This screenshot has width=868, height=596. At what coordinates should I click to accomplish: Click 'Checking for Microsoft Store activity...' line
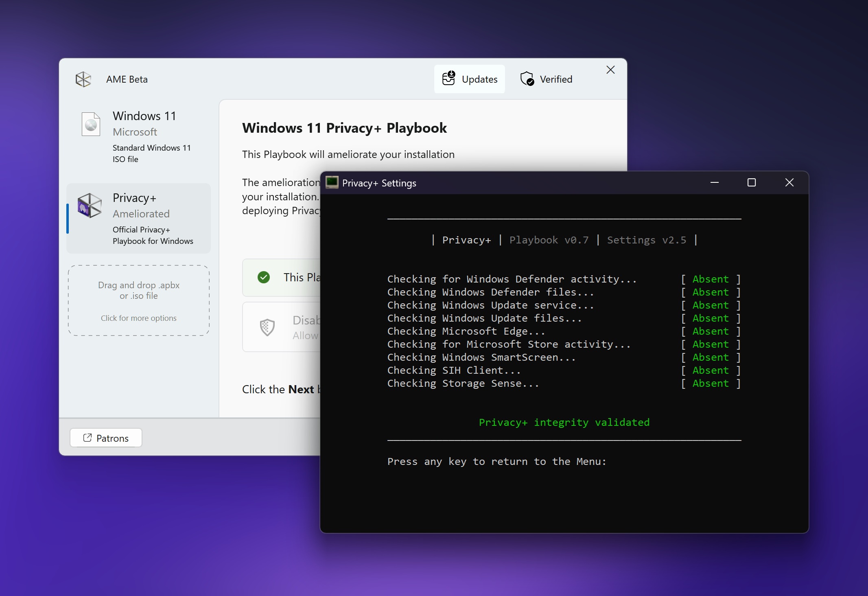coord(509,344)
